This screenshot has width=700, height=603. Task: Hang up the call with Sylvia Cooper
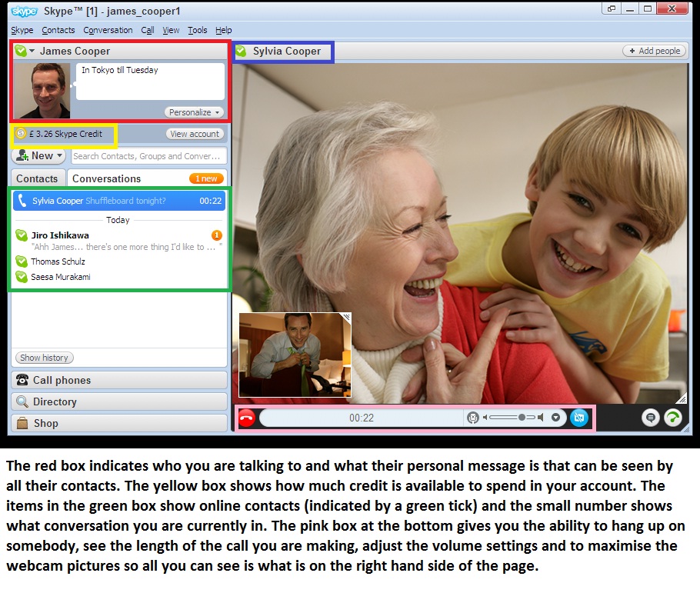click(x=246, y=418)
